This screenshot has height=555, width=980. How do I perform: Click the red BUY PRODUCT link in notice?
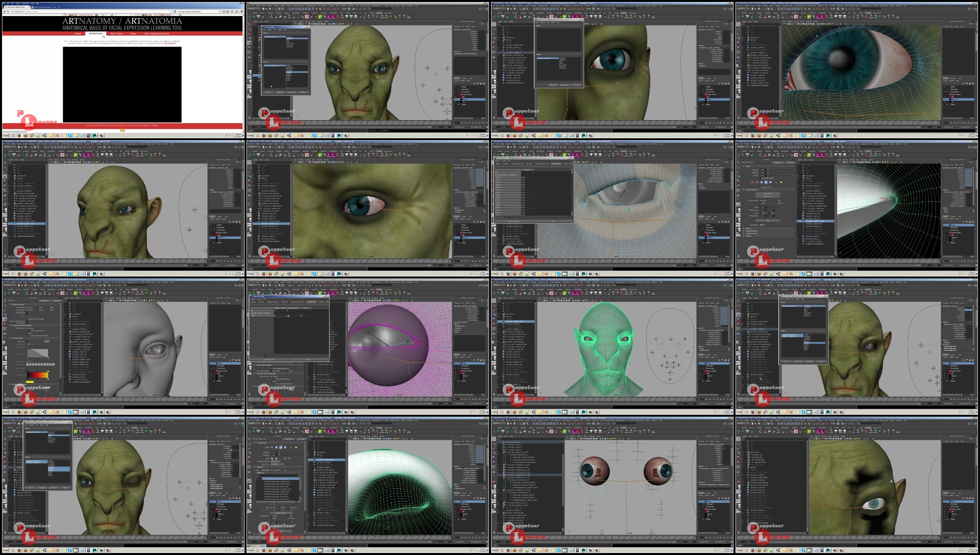[170, 43]
